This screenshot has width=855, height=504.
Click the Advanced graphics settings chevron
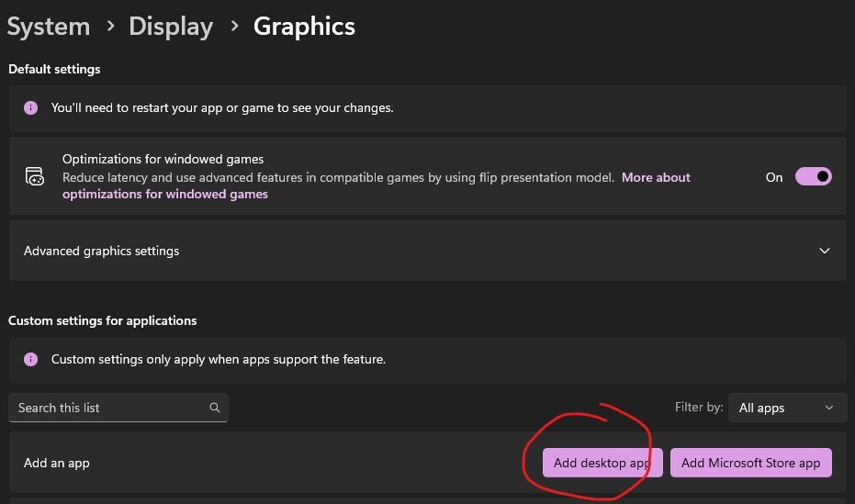(825, 251)
